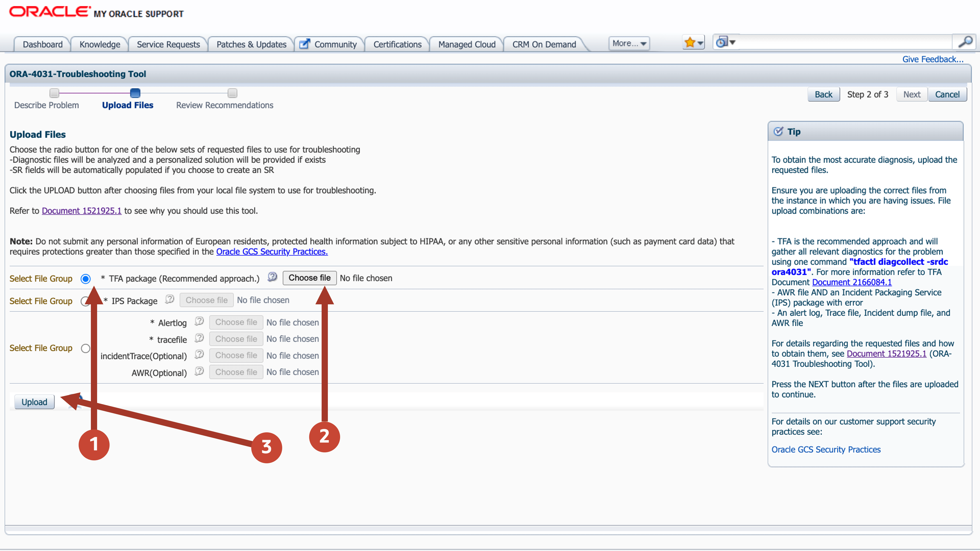This screenshot has height=551, width=980.
Task: Choose file for incidentTrace(Optional)
Action: 236,355
